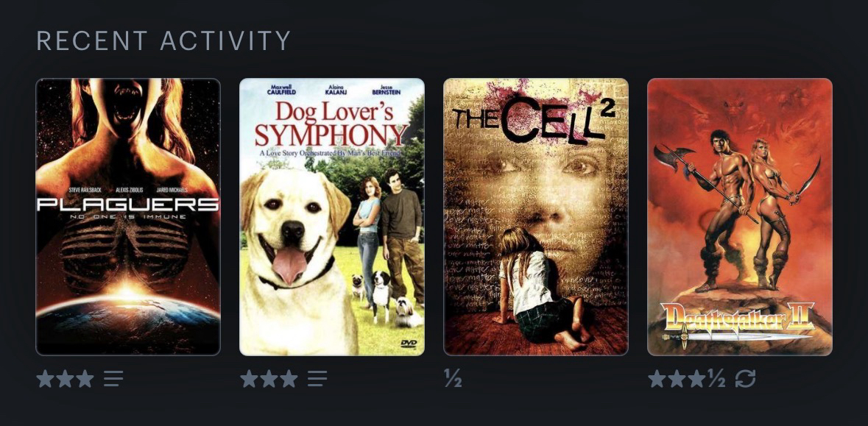Open The Cell 2 movie poster
868x426 pixels.
pyautogui.click(x=536, y=217)
